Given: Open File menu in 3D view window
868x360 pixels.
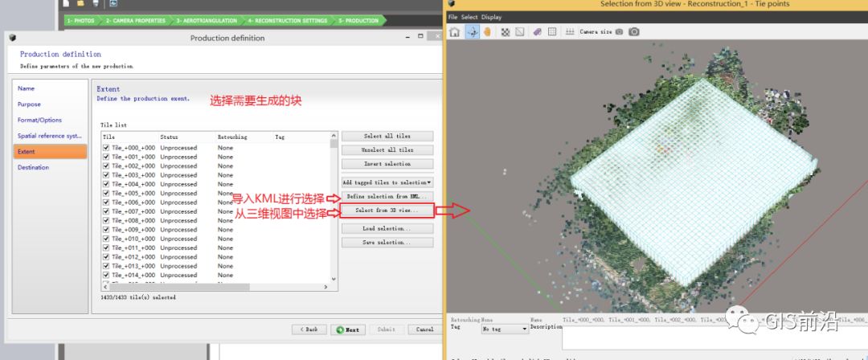Looking at the screenshot, I should click(452, 17).
